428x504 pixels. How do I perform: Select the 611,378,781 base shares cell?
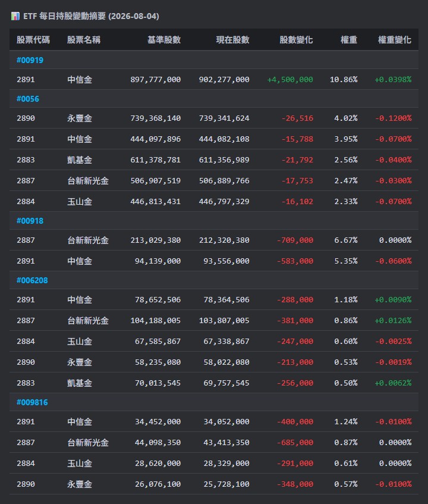pyautogui.click(x=155, y=160)
